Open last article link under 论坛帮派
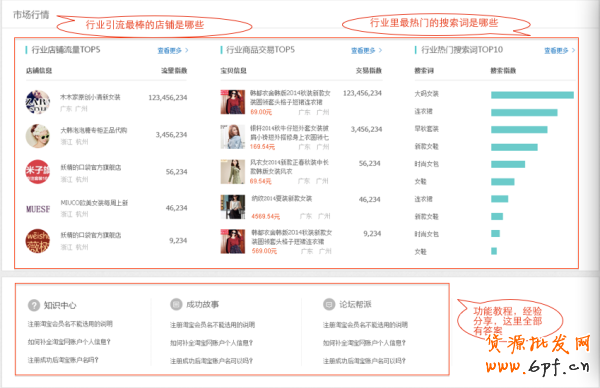 tap(364, 361)
